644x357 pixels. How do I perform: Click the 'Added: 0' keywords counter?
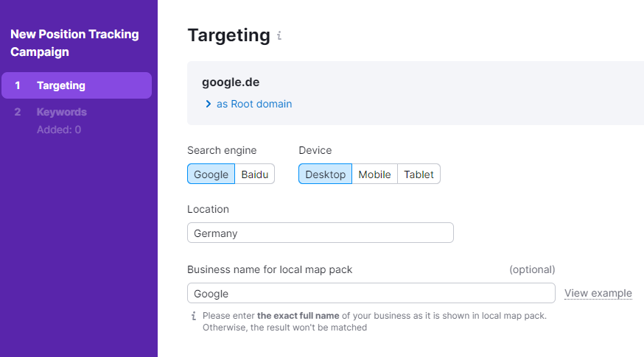pos(59,130)
